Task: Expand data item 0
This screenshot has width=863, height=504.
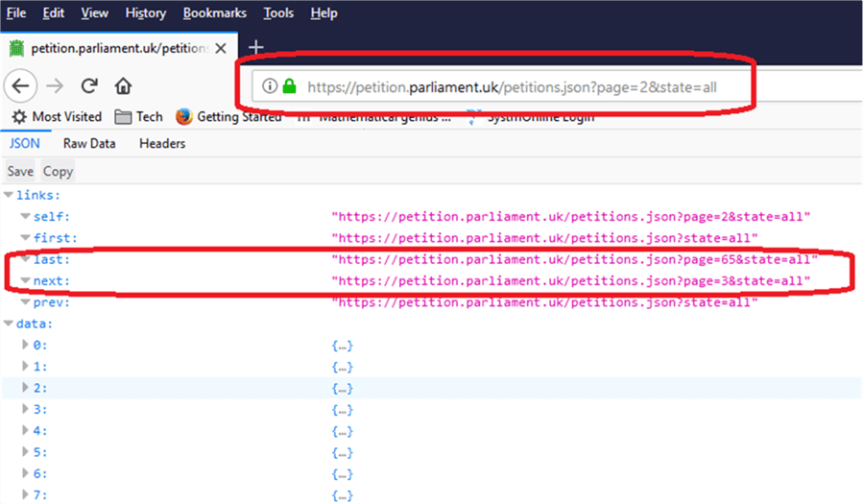Action: 25,345
